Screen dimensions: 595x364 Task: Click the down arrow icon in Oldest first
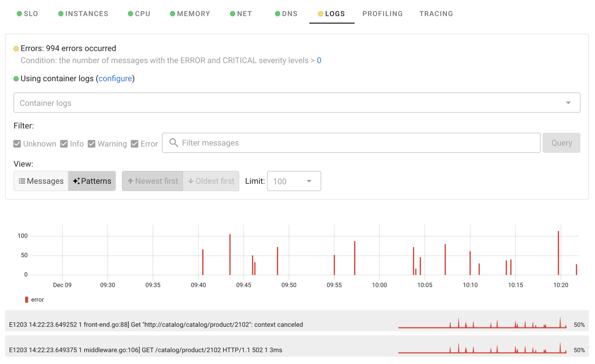[191, 181]
